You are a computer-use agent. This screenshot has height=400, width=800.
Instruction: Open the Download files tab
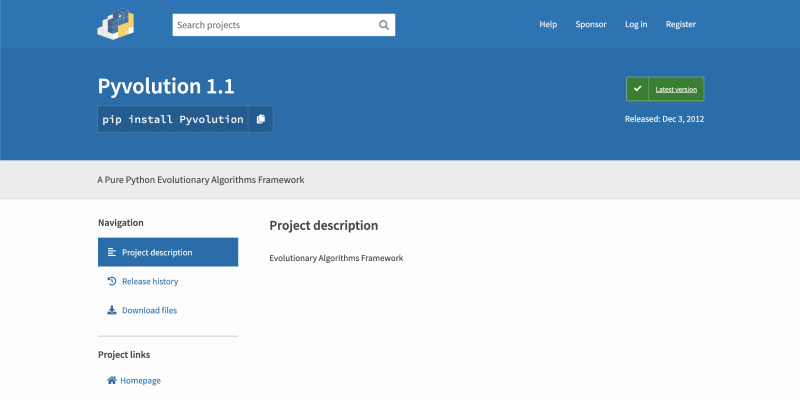pyautogui.click(x=149, y=311)
